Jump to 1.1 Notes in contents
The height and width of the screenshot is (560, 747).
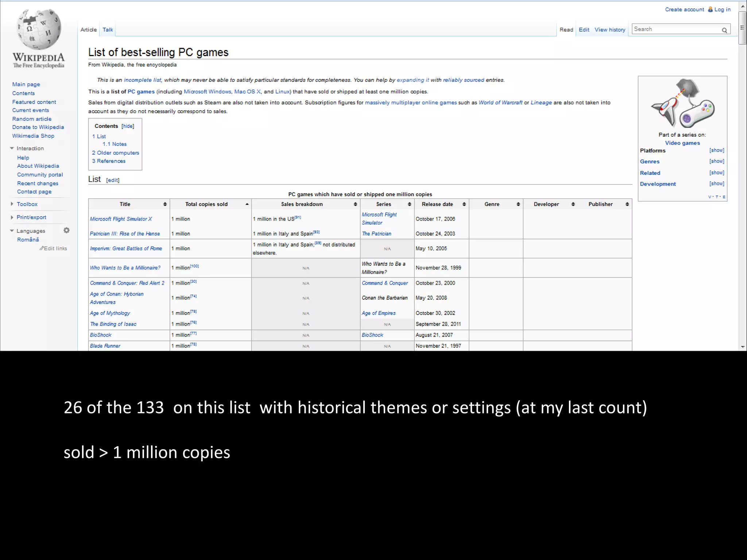(115, 144)
